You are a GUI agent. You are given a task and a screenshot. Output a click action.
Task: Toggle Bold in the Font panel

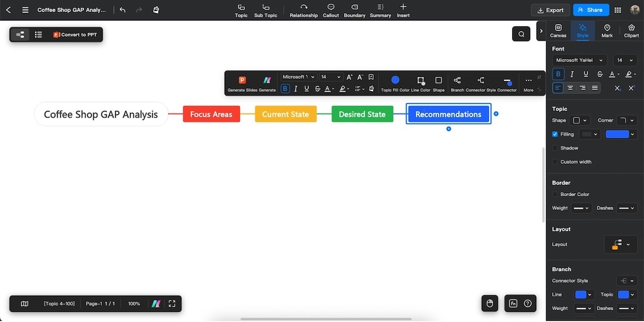point(558,75)
